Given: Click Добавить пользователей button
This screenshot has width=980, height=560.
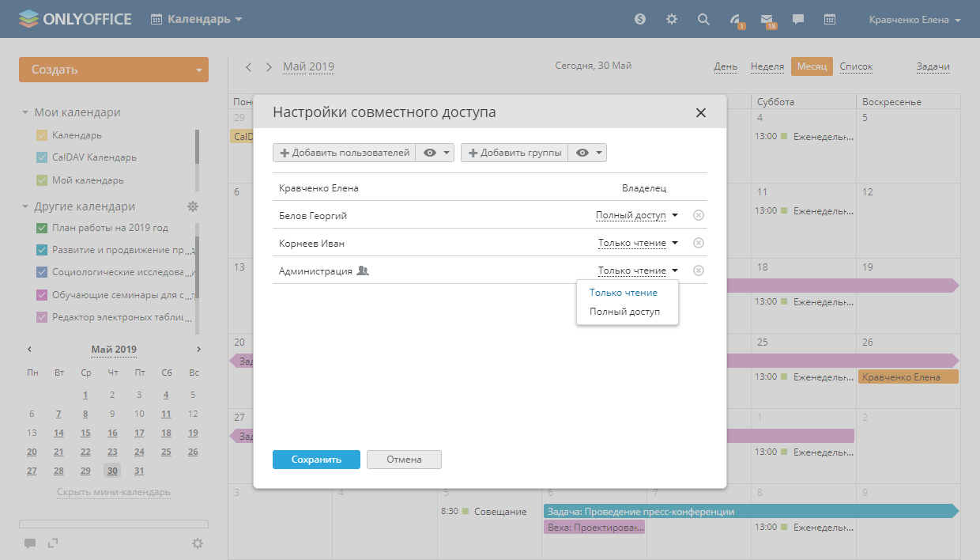Looking at the screenshot, I should pos(344,153).
